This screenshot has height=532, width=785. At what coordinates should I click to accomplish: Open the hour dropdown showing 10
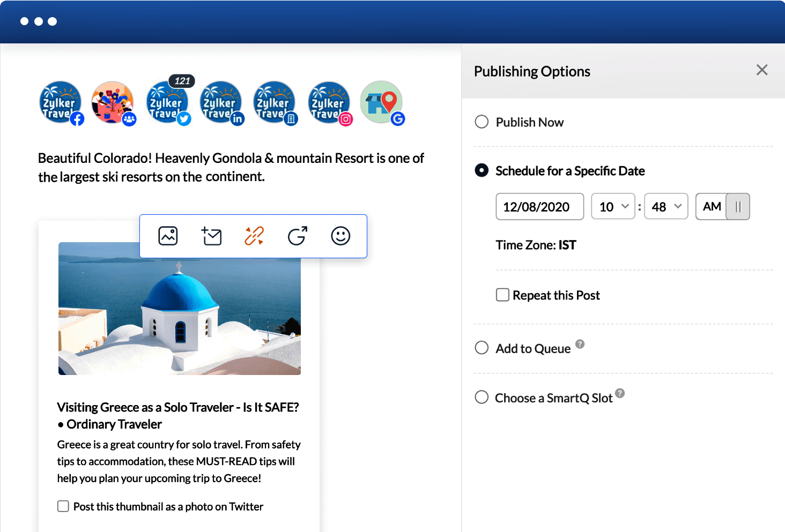point(613,207)
